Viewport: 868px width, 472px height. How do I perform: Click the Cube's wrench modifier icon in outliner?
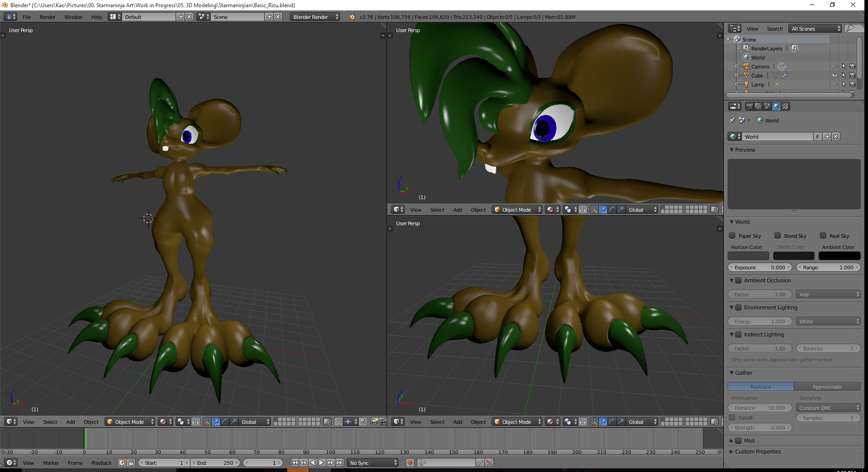point(785,75)
